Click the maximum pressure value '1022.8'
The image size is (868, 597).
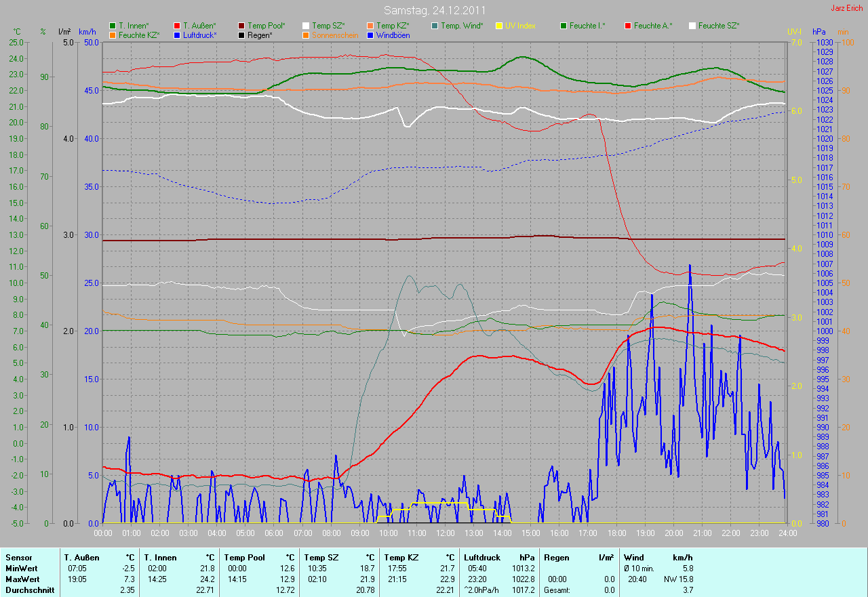pyautogui.click(x=522, y=579)
